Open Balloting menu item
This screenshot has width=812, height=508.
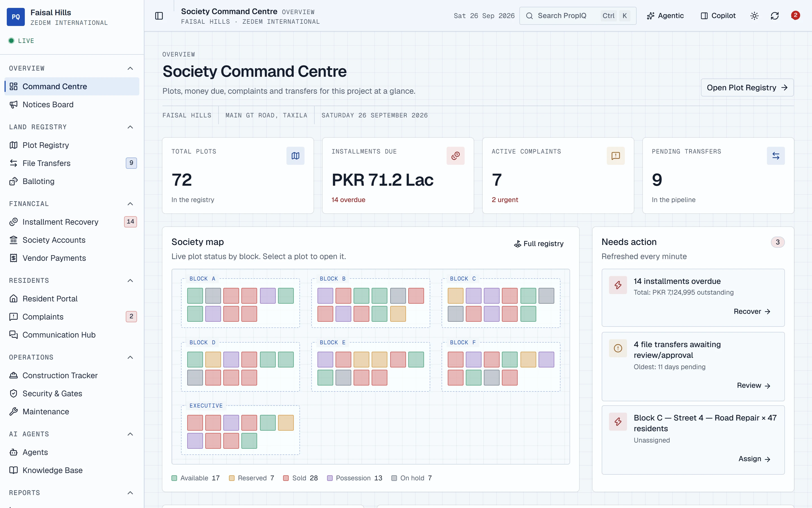72,181
